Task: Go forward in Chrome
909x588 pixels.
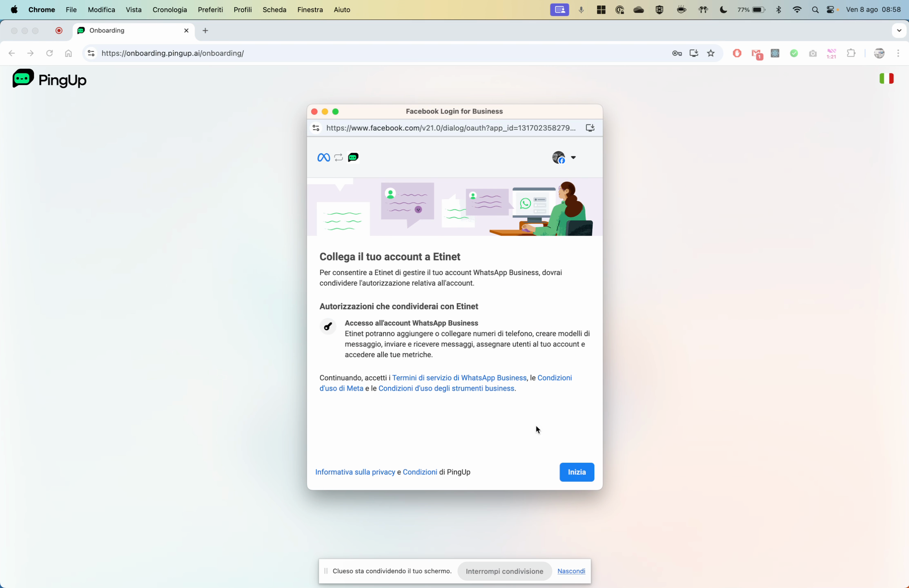Action: (x=30, y=53)
